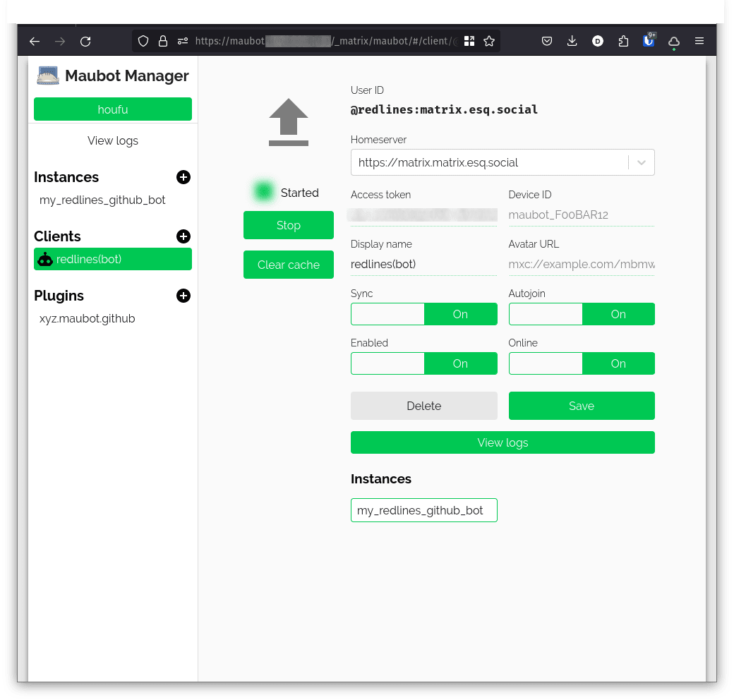Open the my_redlines_github_bot instance link below Instances

click(424, 510)
